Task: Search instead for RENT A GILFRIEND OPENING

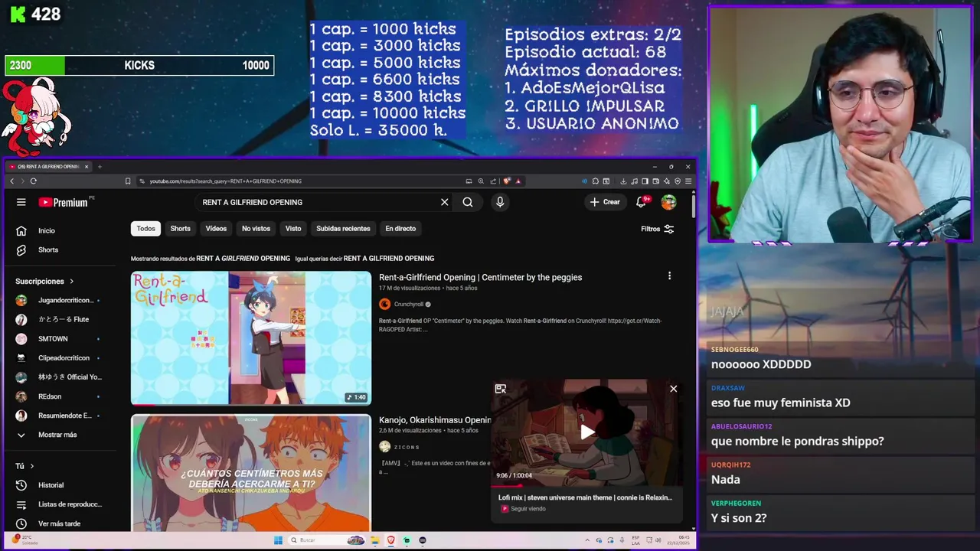Action: coord(387,259)
